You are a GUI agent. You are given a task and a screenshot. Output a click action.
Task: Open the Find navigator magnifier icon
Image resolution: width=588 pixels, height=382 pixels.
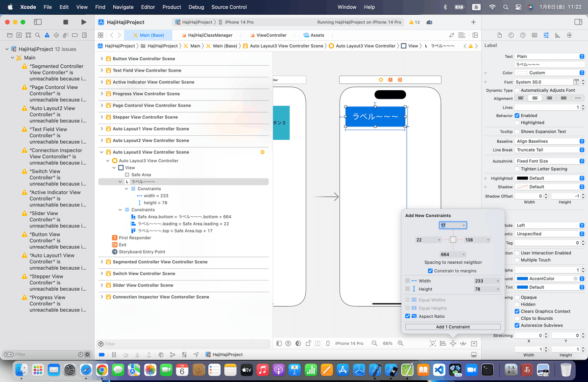pyautogui.click(x=37, y=35)
